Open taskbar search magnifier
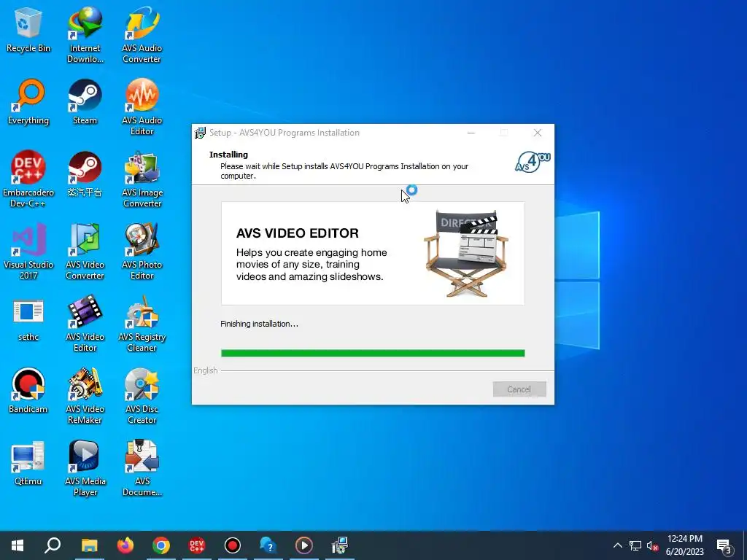The height and width of the screenshot is (560, 747). coord(53,545)
